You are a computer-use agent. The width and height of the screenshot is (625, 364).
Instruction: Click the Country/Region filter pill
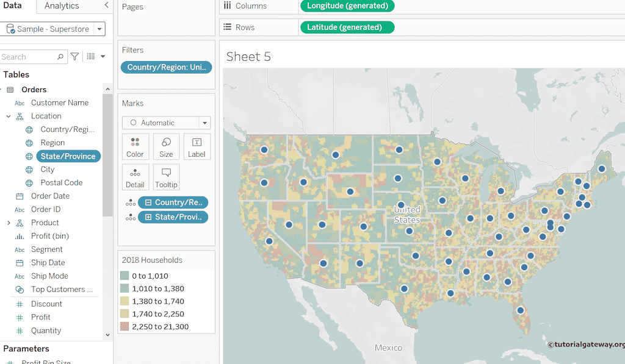167,68
